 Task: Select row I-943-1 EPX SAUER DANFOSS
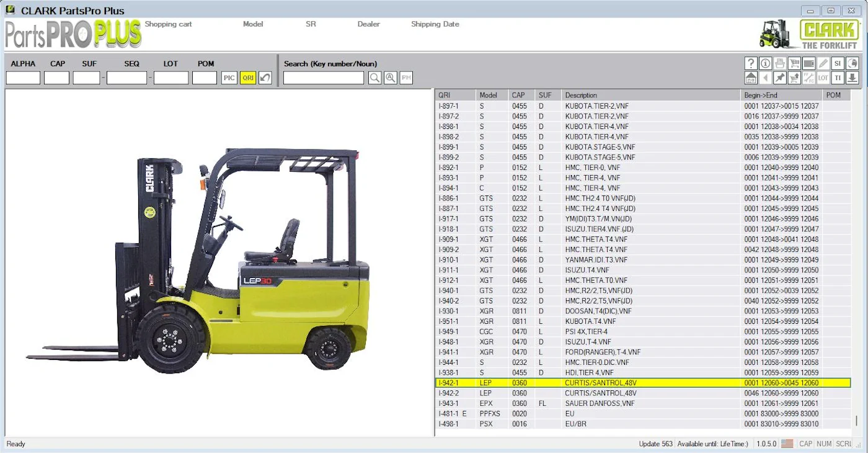[x=643, y=403]
